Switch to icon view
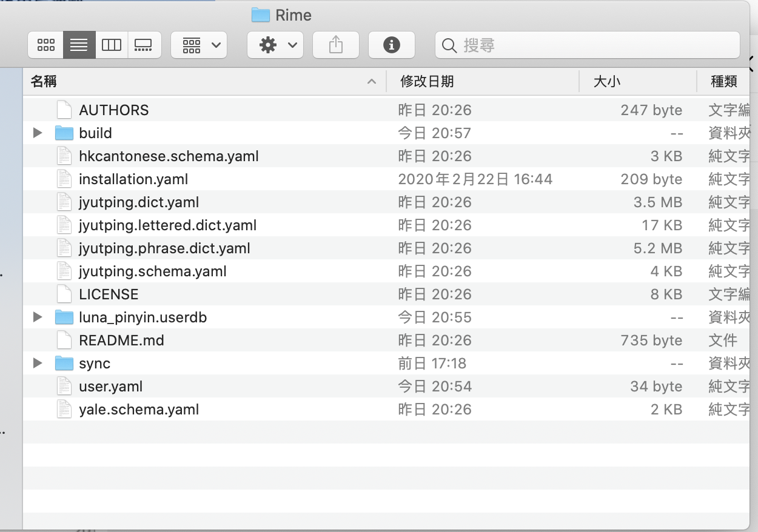The width and height of the screenshot is (758, 532). coord(45,45)
